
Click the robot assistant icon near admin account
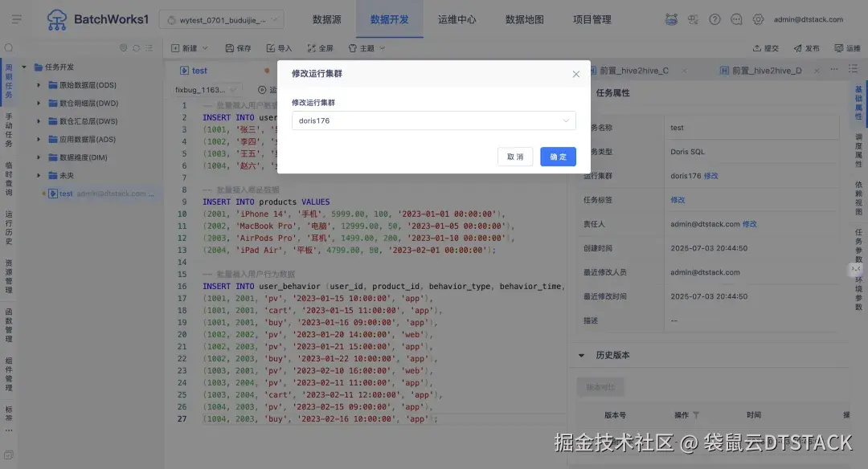673,18
